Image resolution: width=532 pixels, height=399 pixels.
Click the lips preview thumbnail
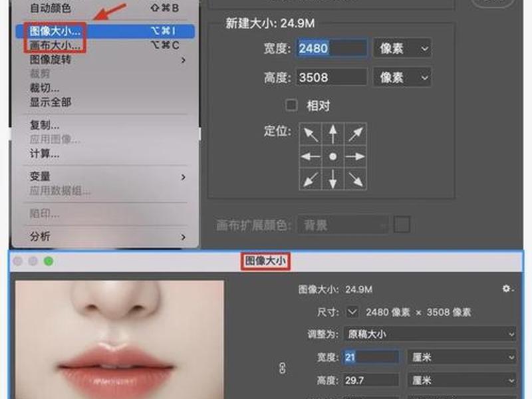pyautogui.click(x=120, y=339)
